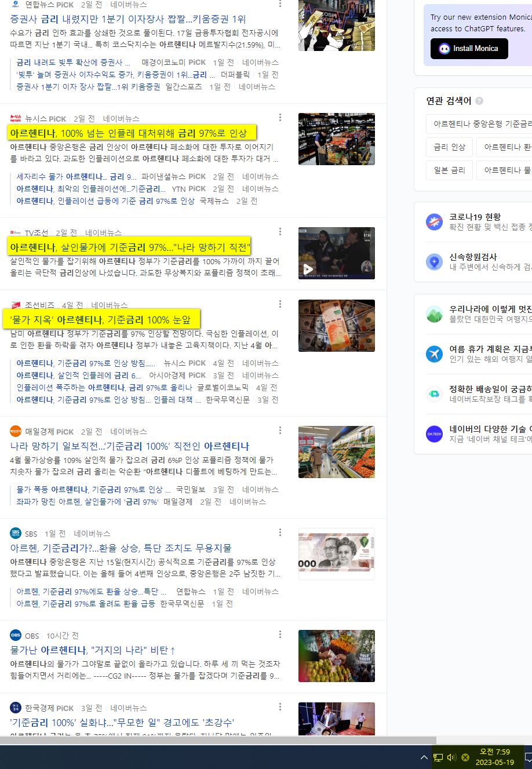The height and width of the screenshot is (769, 532).
Task: Show hidden tray icons with the chevron
Action: (x=424, y=757)
